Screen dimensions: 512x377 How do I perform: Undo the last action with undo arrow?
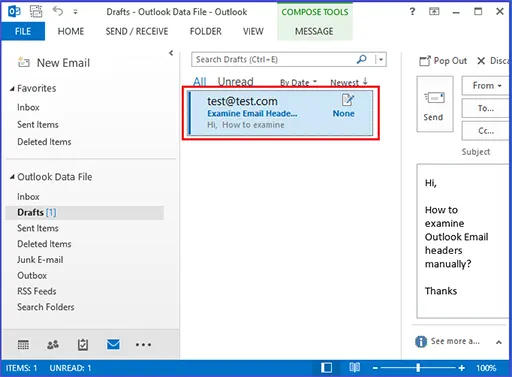point(58,11)
